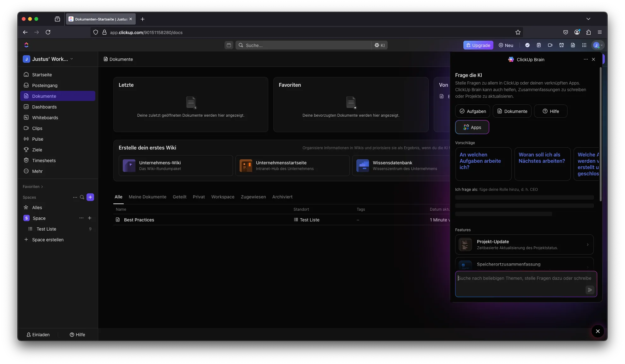Select the Aufgaben chip in ClickUp Brain

473,111
